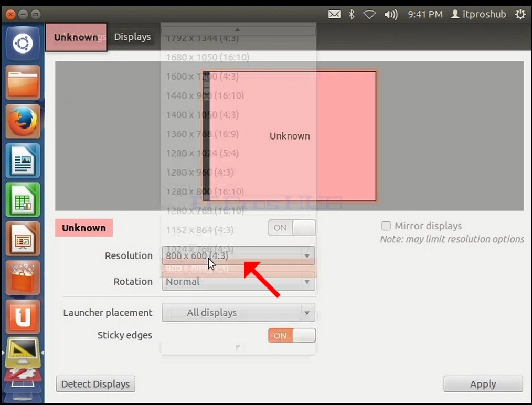
Task: Open the sound volume indicator
Action: [391, 14]
